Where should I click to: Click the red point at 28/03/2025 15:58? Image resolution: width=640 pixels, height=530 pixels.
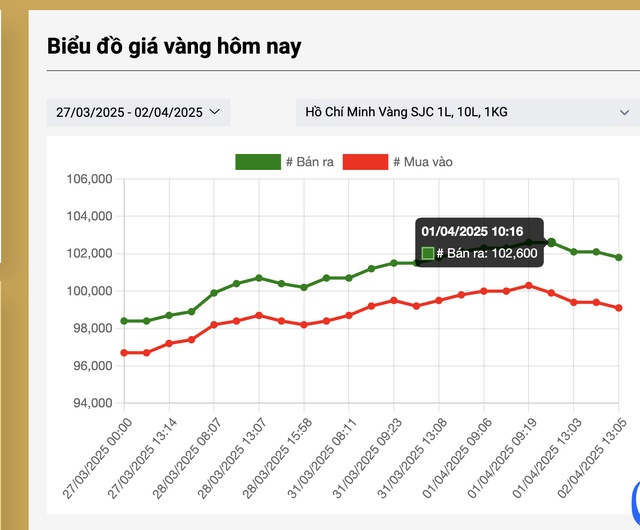coord(304,325)
